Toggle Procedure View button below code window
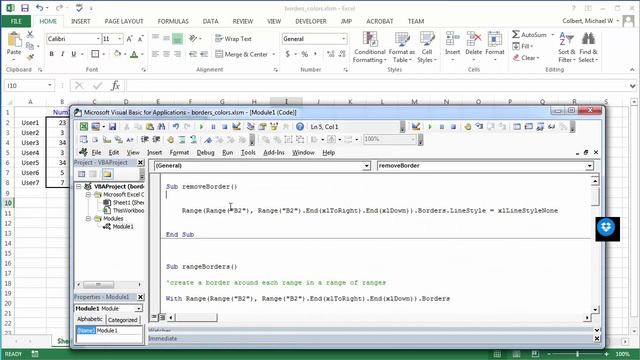The image size is (640, 360). click(154, 317)
